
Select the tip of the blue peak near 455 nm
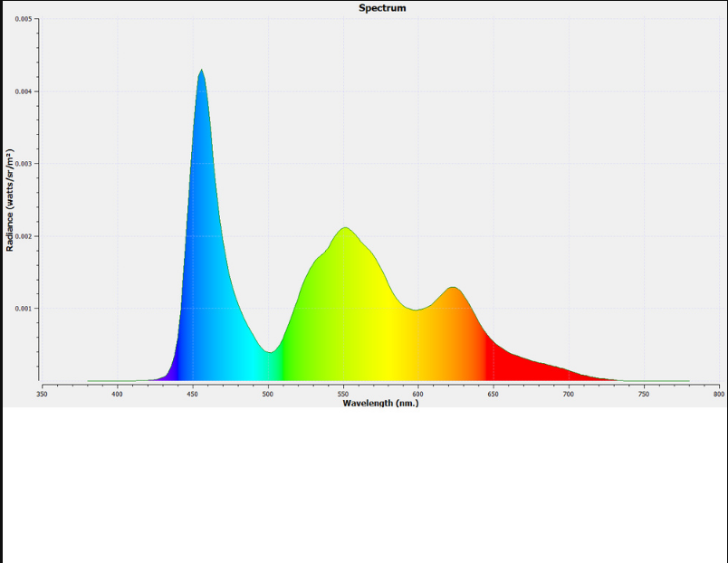click(201, 72)
